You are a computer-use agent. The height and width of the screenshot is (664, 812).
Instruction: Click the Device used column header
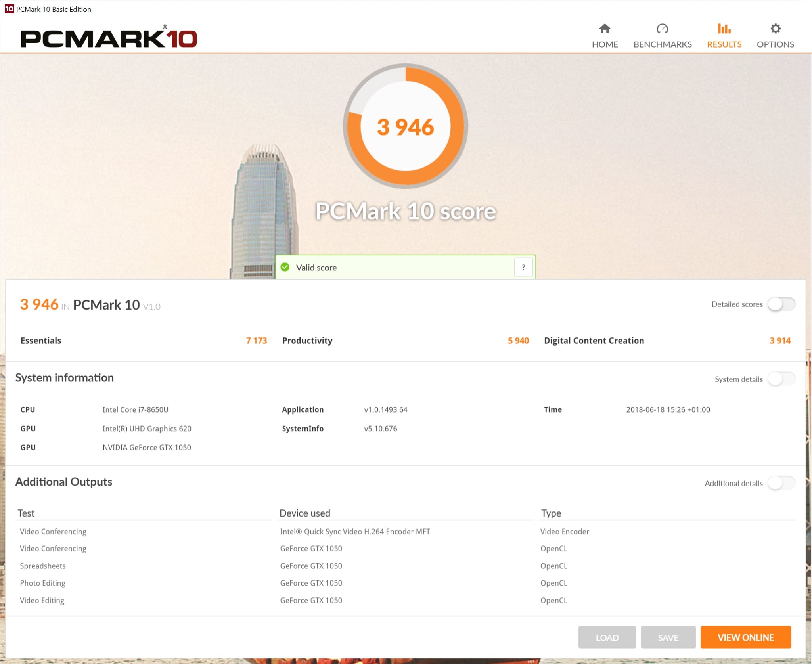(x=305, y=513)
